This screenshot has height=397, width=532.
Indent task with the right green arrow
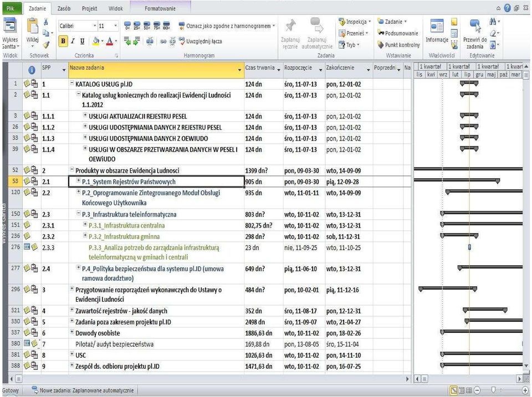[137, 42]
